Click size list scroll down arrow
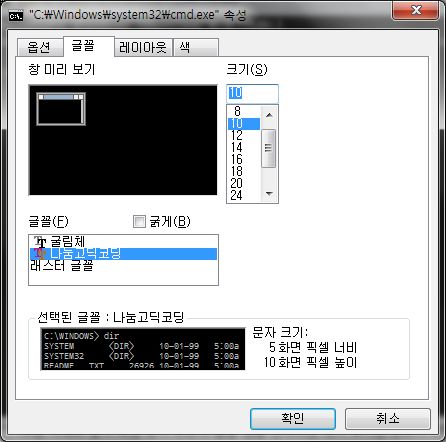 269,193
